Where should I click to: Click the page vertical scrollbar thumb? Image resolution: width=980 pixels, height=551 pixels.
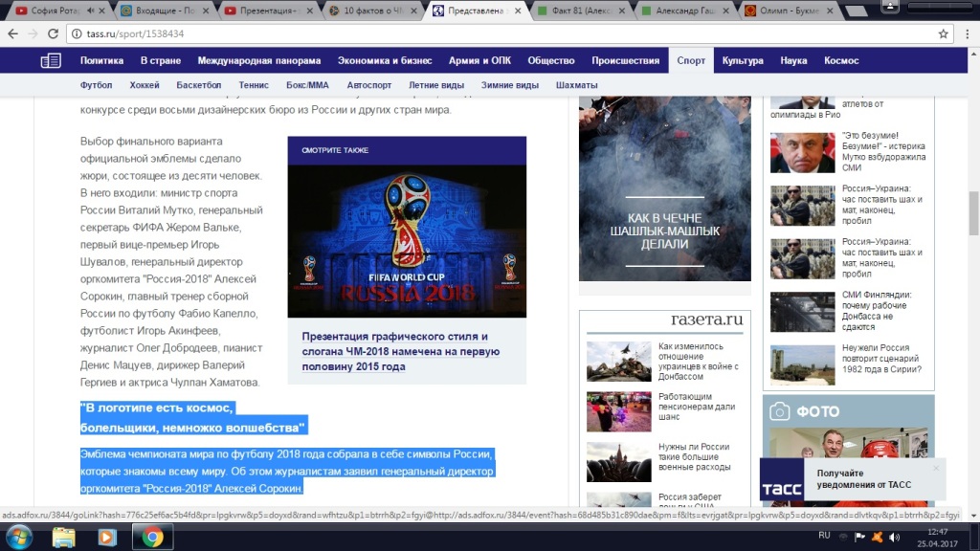[x=973, y=213]
